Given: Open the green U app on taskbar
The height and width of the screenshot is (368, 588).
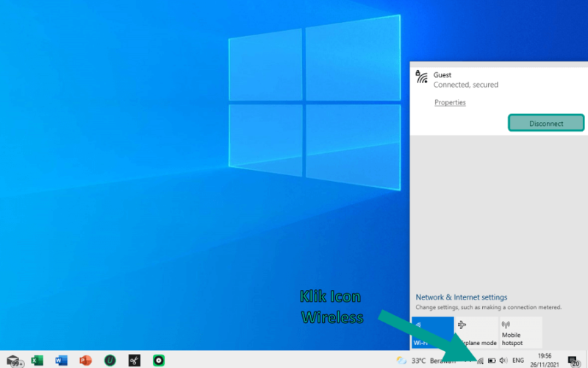Looking at the screenshot, I should (x=110, y=361).
